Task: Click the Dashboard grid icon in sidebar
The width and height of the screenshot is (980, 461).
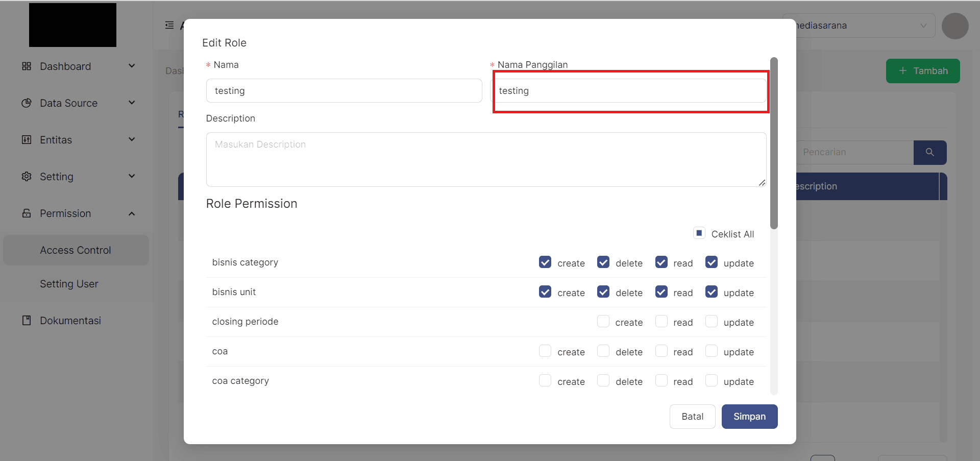Action: (27, 66)
